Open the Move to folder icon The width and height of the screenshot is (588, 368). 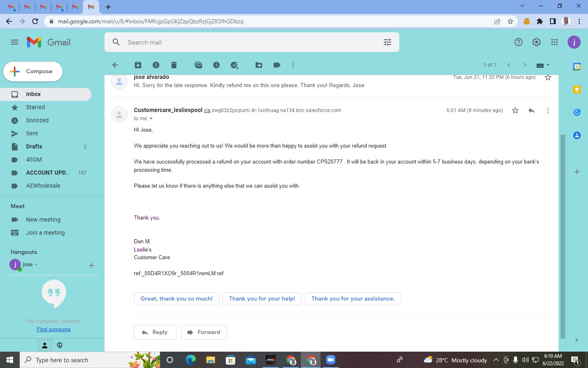pyautogui.click(x=259, y=65)
